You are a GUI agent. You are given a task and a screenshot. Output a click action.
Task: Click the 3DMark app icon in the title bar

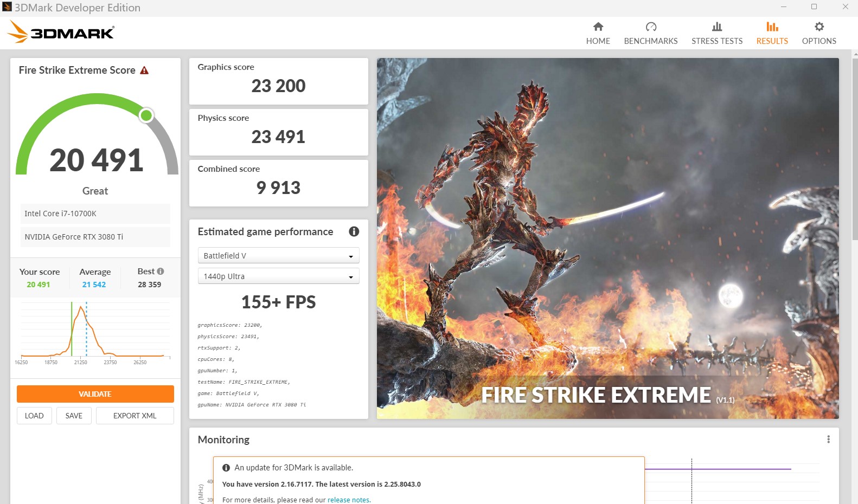click(x=7, y=7)
